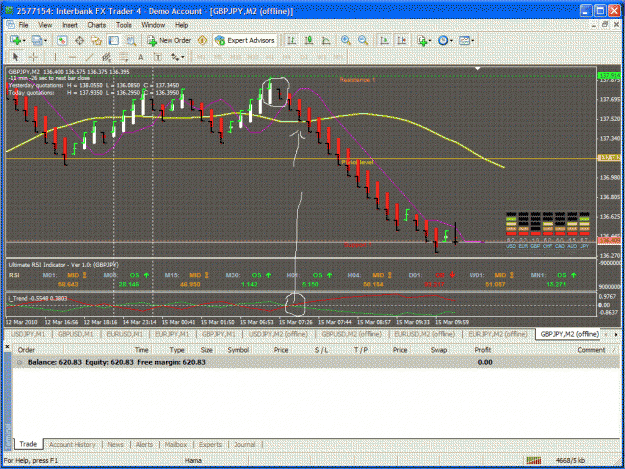Click the New Order button
The width and height of the screenshot is (625, 469).
(169, 40)
